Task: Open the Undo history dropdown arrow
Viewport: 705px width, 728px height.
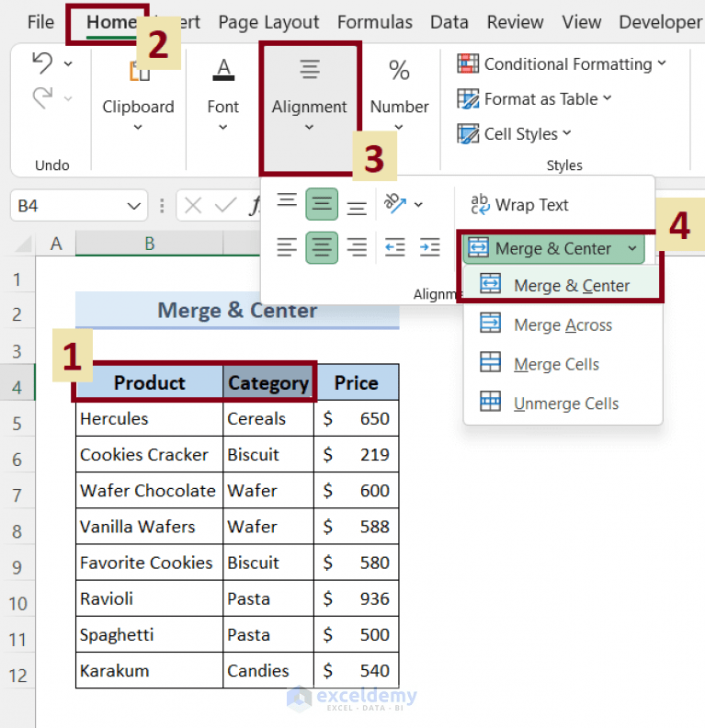Action: [68, 63]
